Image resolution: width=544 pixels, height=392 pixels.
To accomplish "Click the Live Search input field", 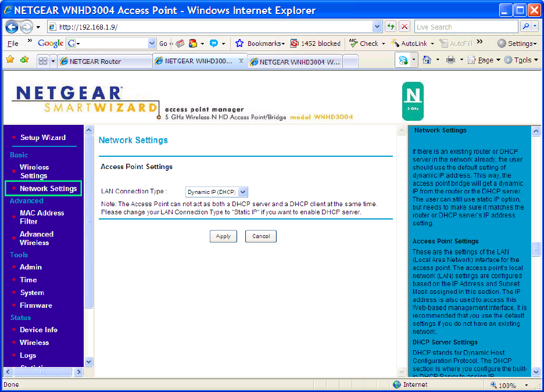I will tap(466, 27).
